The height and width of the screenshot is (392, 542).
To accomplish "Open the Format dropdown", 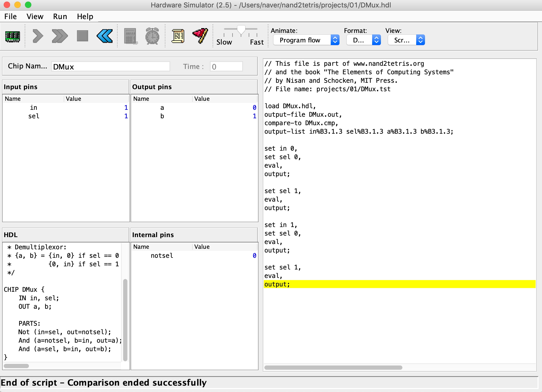I will pos(364,40).
